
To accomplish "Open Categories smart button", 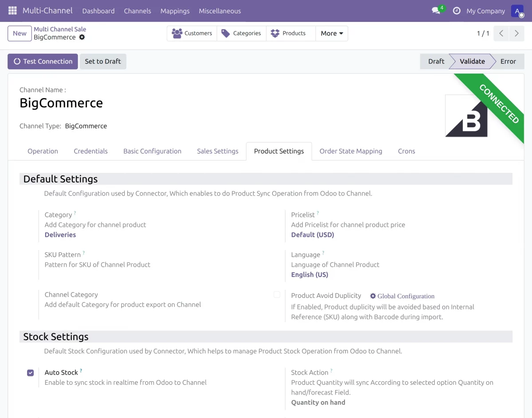I will pyautogui.click(x=242, y=33).
